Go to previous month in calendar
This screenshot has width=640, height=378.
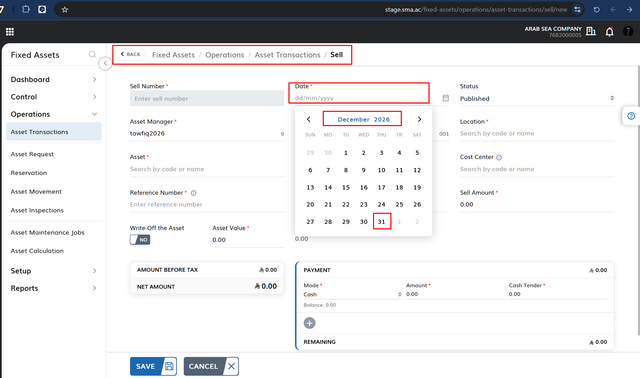click(x=309, y=119)
